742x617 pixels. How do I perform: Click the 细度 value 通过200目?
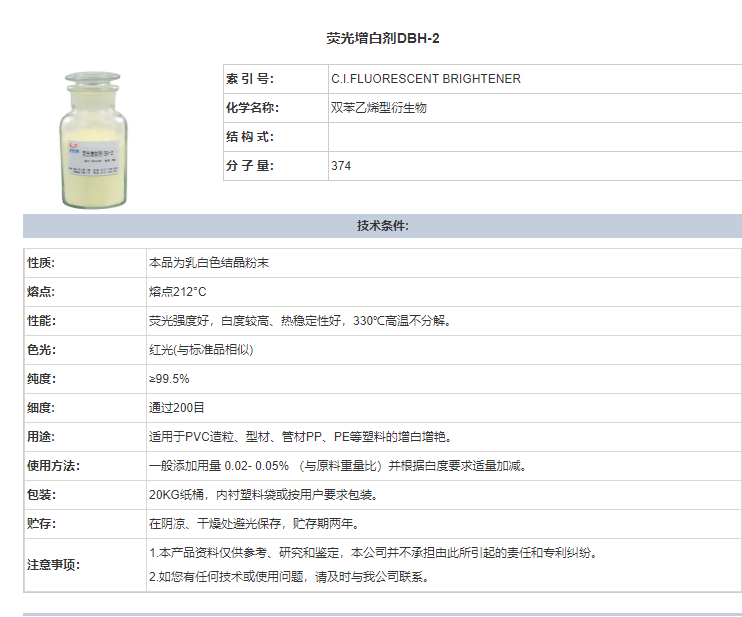176,408
